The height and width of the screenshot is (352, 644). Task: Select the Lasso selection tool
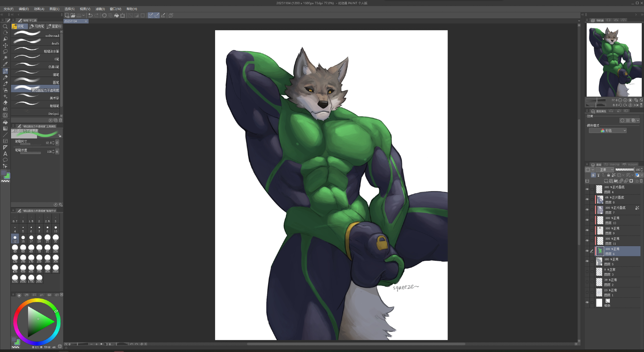point(5,52)
